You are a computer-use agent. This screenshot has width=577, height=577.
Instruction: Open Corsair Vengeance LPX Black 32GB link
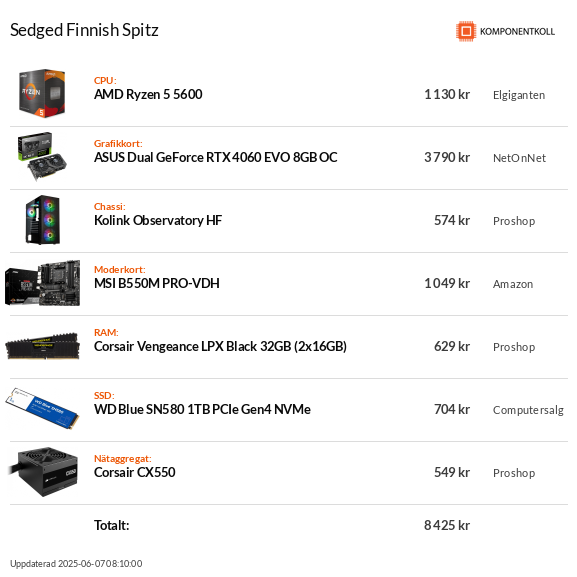tap(220, 347)
